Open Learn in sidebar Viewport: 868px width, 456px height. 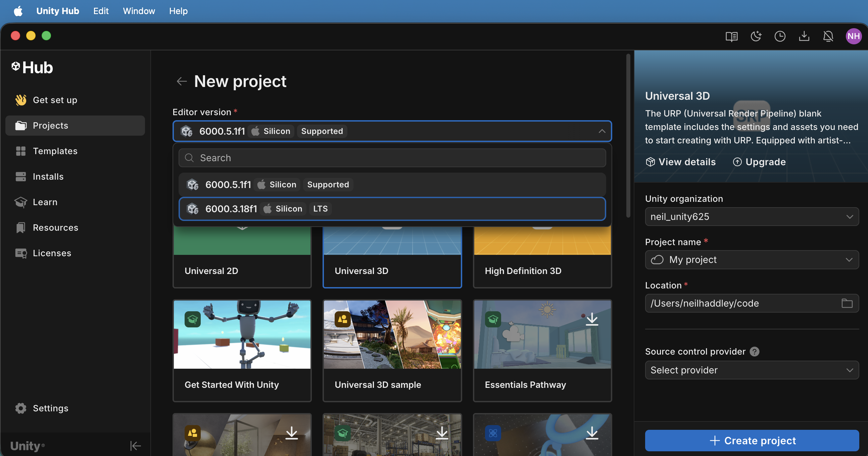[75, 202]
